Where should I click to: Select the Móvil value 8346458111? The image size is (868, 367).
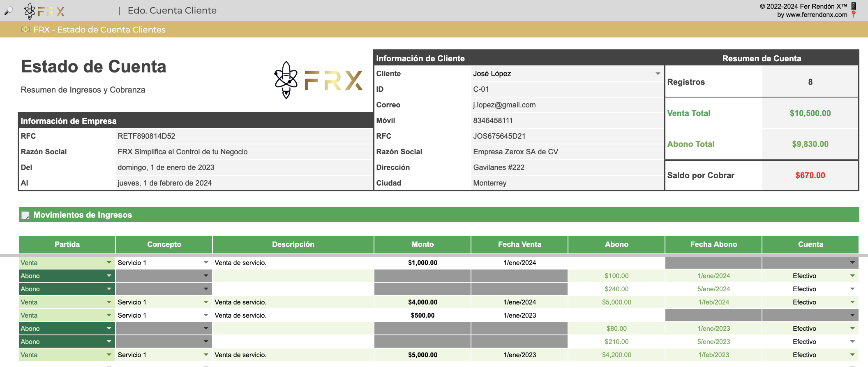point(568,121)
